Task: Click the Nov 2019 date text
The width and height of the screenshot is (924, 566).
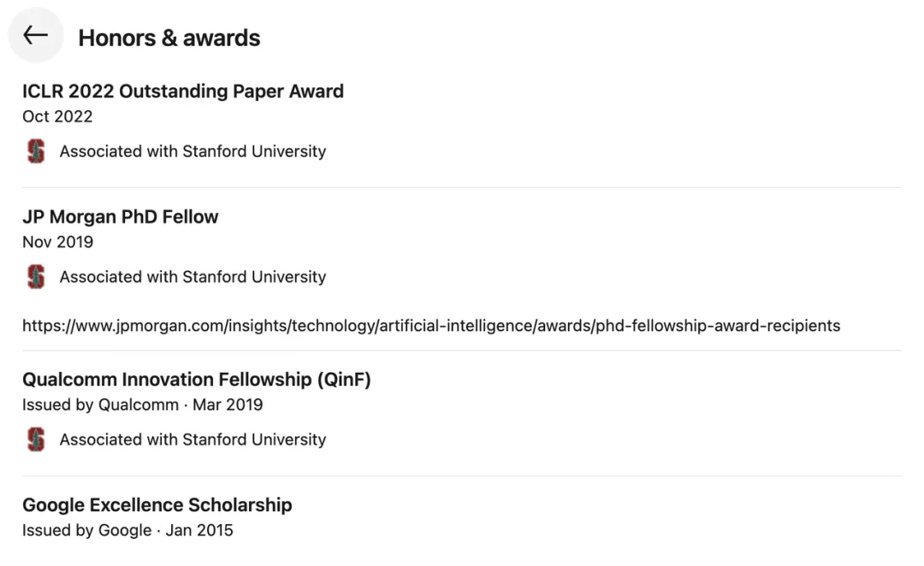Action: tap(58, 242)
